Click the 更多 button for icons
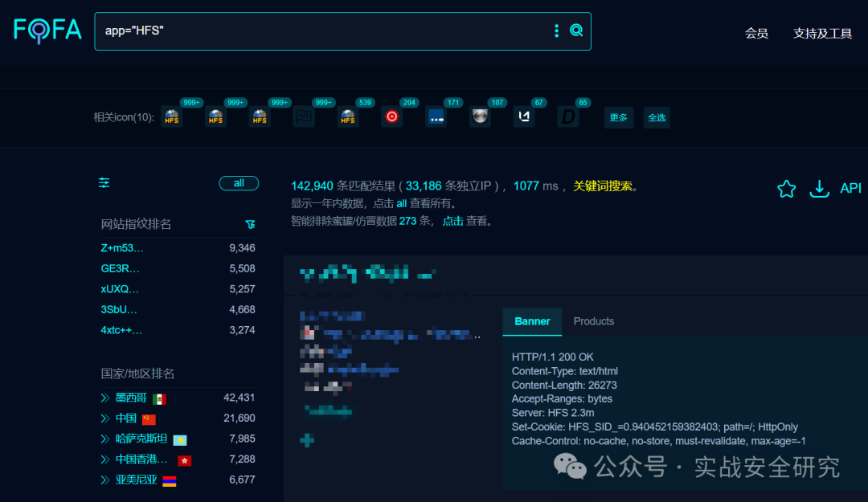 (x=618, y=117)
